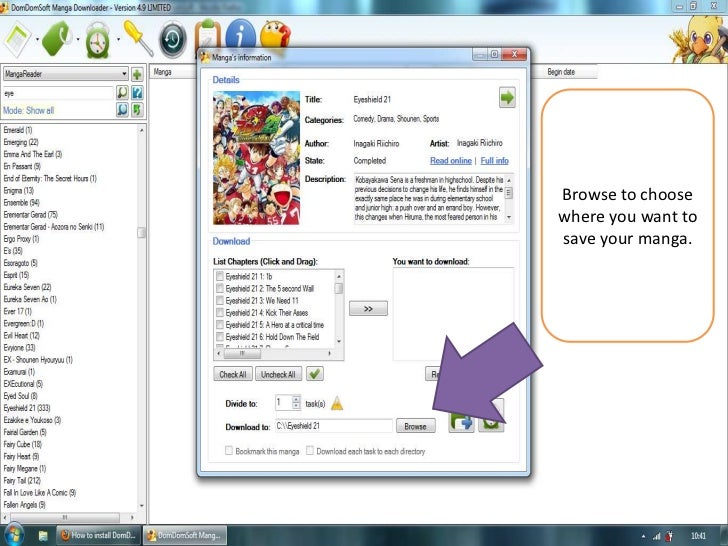Click the green checkmark confirm selection icon
728x546 pixels.
315,374
